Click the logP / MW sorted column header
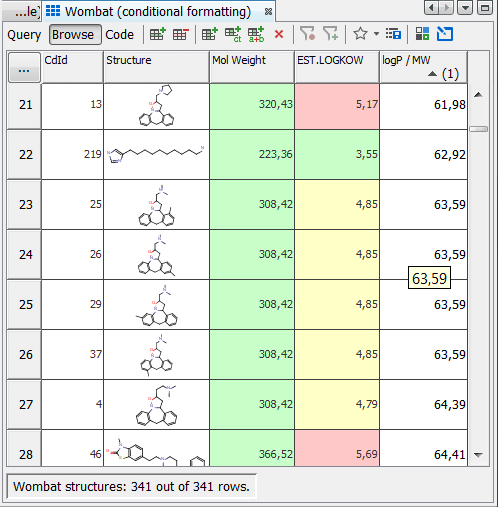The image size is (498, 507). 424,67
